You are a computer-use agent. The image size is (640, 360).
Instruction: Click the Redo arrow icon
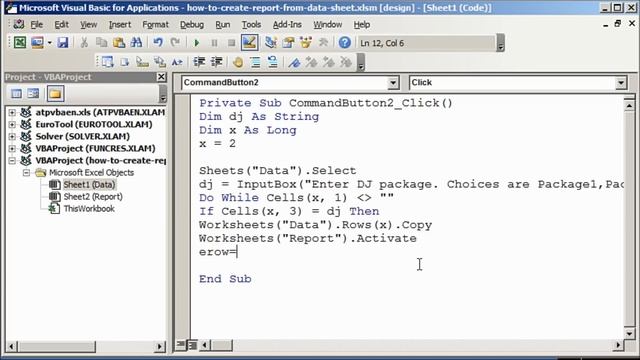coord(175,42)
